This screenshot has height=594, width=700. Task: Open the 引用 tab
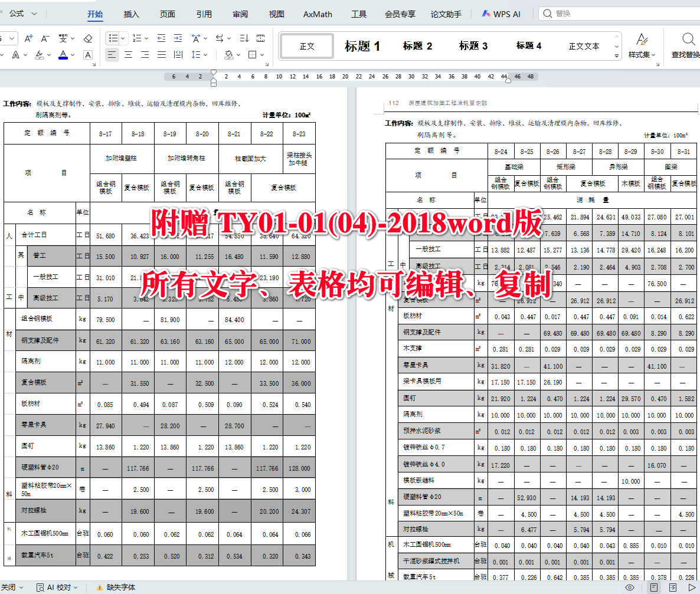(x=204, y=14)
